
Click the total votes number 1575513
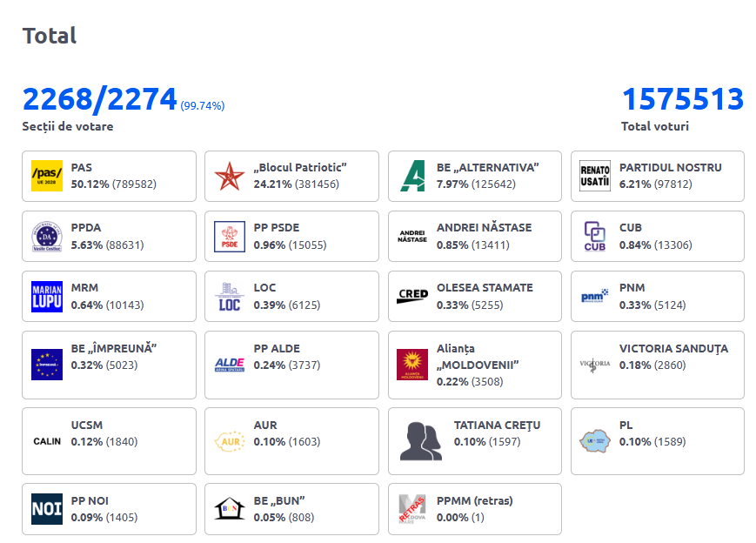point(683,99)
